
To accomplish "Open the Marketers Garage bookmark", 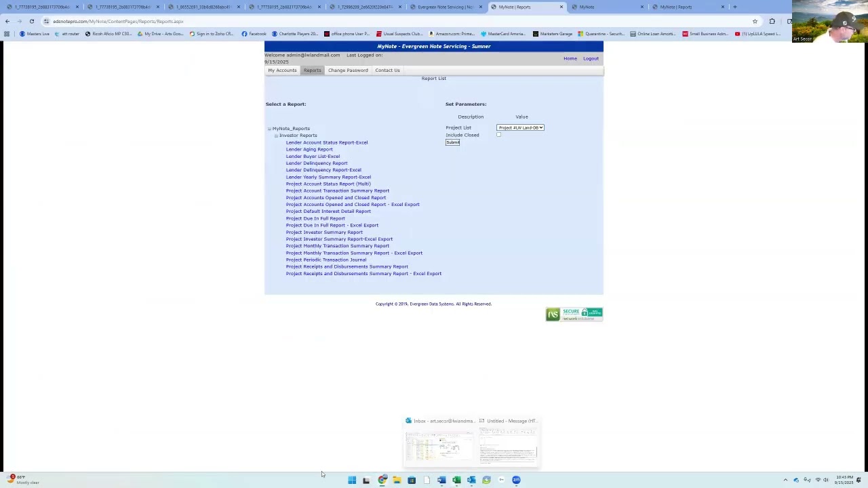I will pyautogui.click(x=553, y=33).
